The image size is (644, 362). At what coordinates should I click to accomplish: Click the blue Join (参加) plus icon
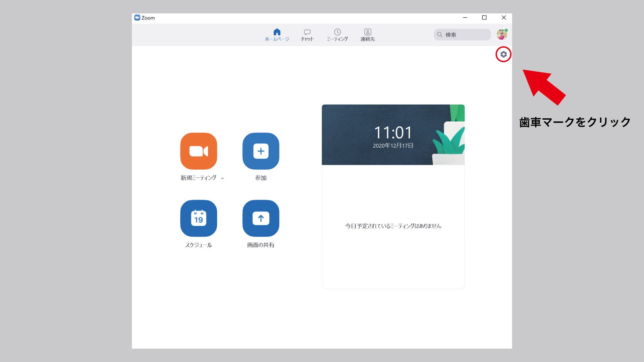click(261, 151)
